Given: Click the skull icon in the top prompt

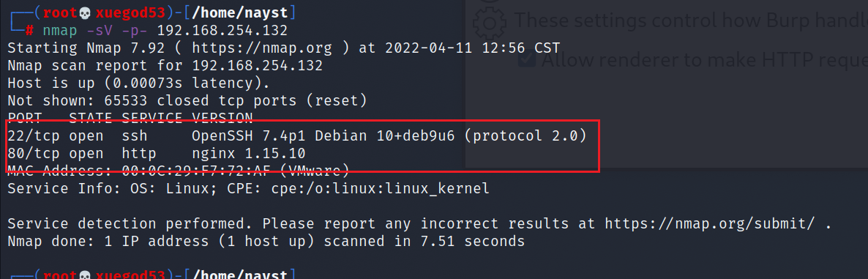Looking at the screenshot, I should (x=86, y=12).
